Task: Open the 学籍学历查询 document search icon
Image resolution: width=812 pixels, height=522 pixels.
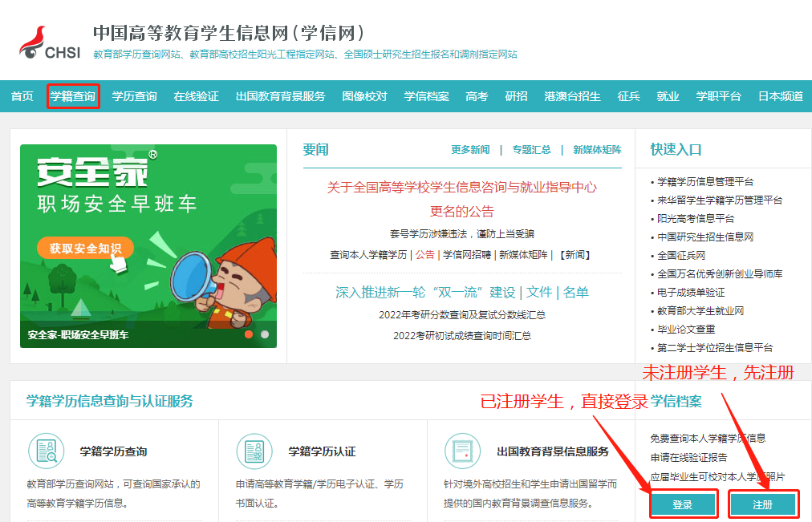Action: coord(46,451)
